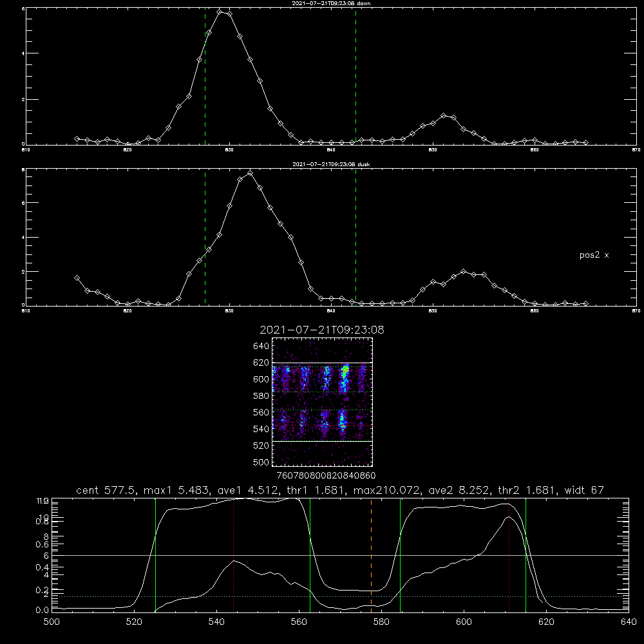Click the 'thr2 1.681' value
644x644 pixels.
pos(528,490)
